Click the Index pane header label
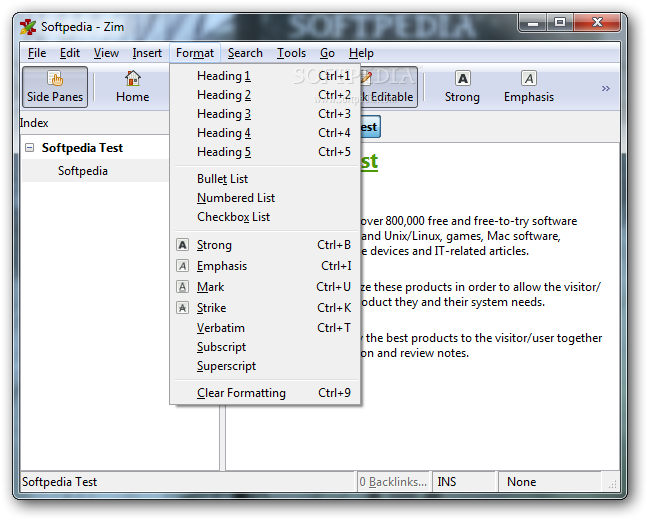Image resolution: width=648 pixels, height=520 pixels. pyautogui.click(x=34, y=123)
